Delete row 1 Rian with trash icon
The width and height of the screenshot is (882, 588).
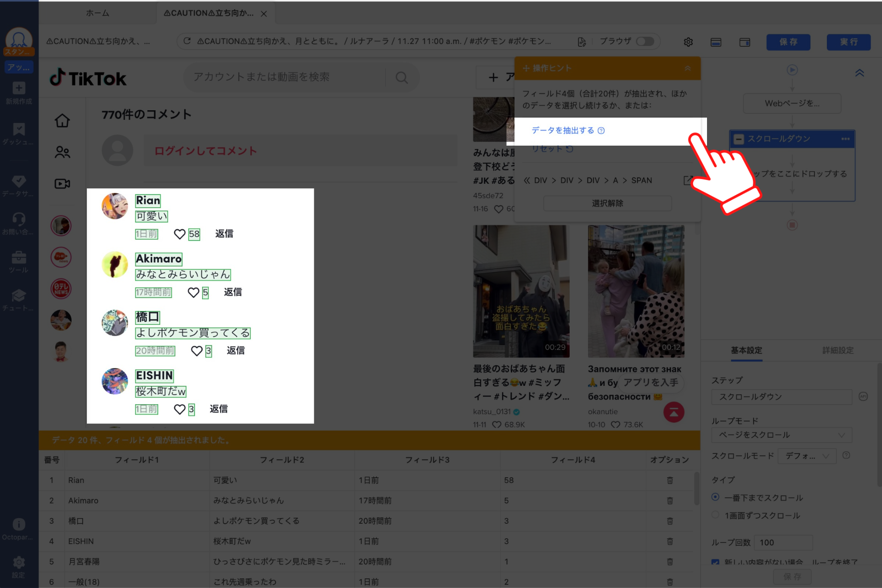[670, 481]
